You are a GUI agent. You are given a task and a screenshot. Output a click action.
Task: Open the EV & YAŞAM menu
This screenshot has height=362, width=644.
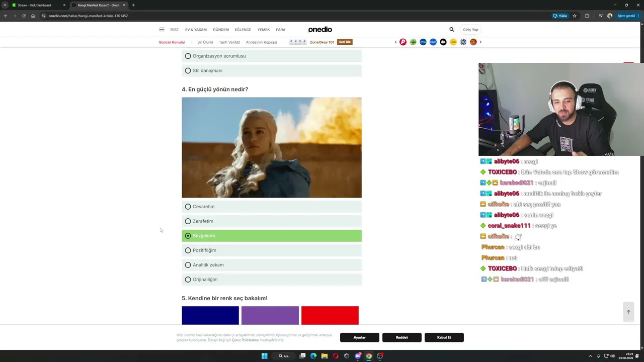click(196, 30)
